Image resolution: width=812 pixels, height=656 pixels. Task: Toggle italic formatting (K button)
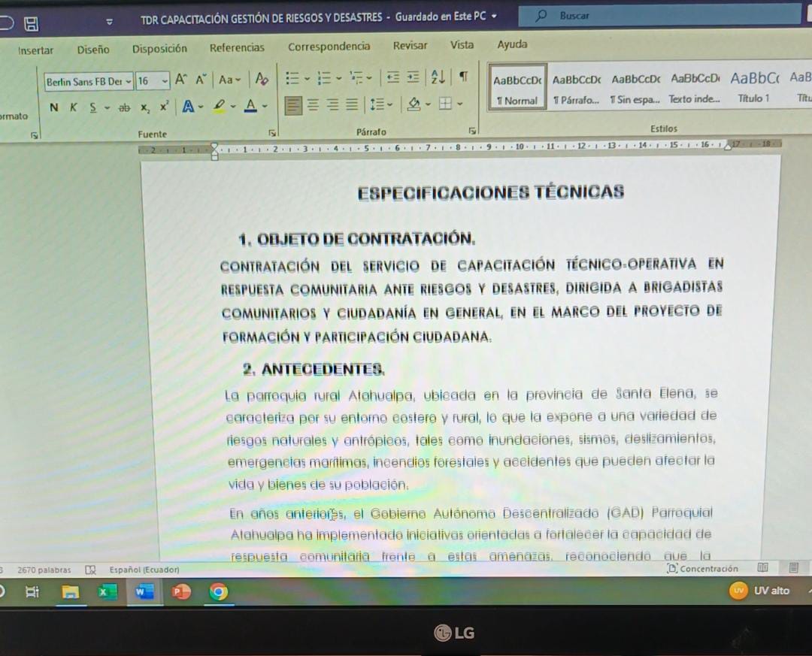tap(74, 107)
